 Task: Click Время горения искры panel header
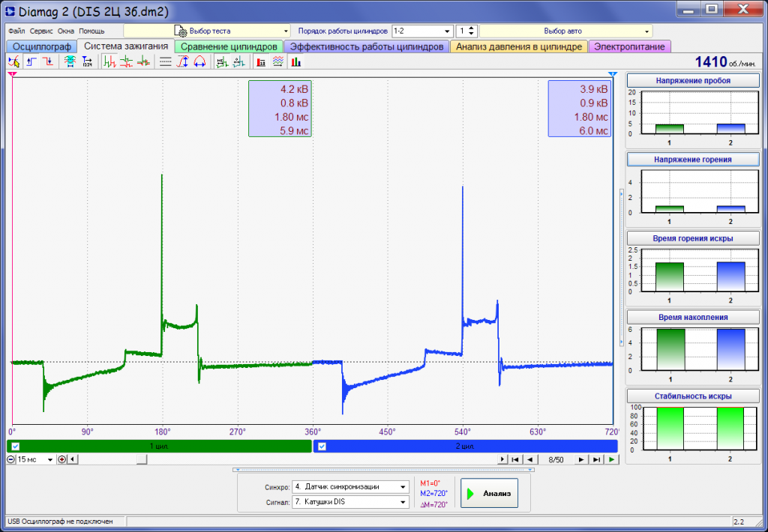(x=693, y=238)
